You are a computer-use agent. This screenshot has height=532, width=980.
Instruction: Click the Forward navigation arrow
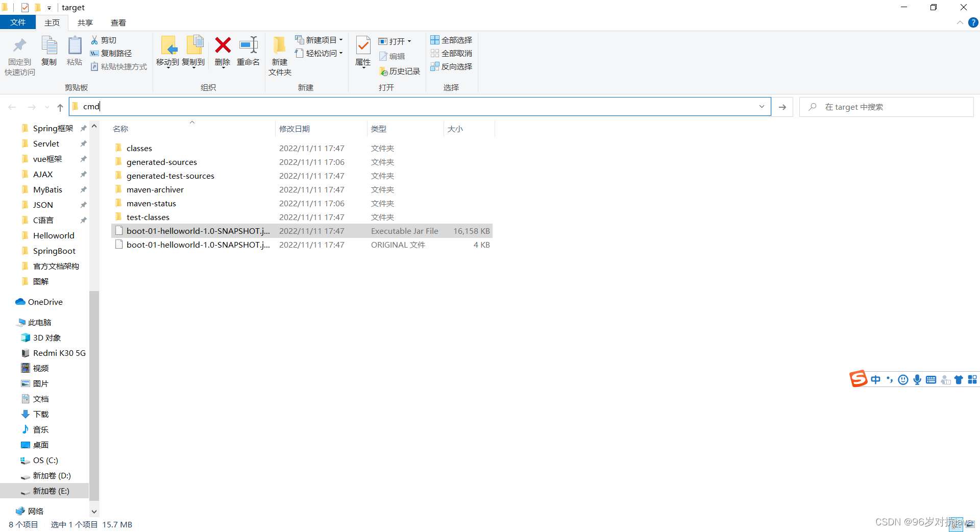coord(32,107)
